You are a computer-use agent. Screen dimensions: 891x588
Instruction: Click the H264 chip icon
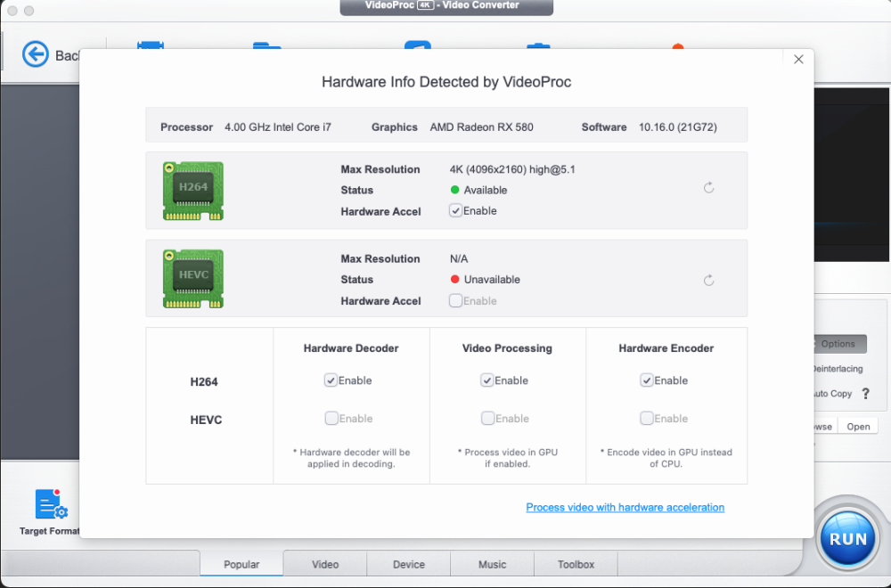[x=193, y=191]
